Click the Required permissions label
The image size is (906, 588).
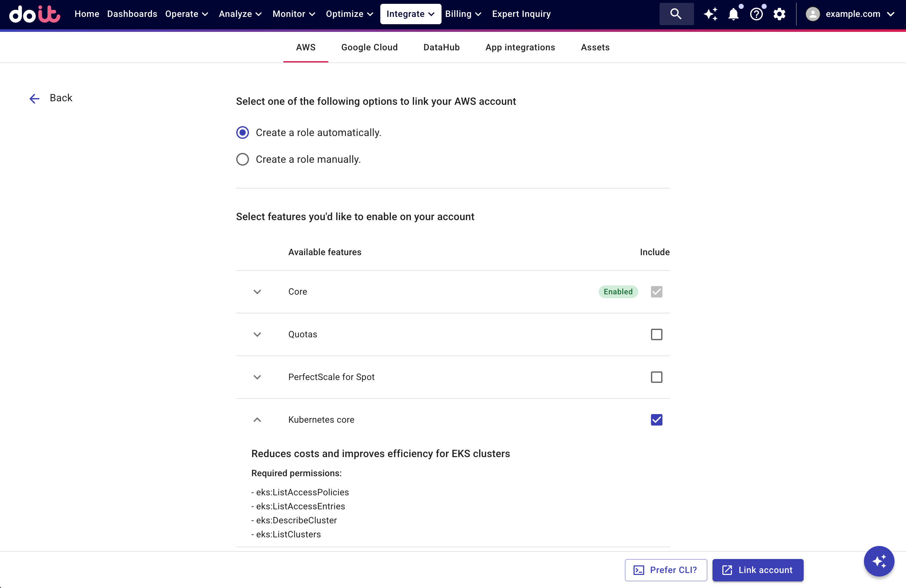click(296, 473)
